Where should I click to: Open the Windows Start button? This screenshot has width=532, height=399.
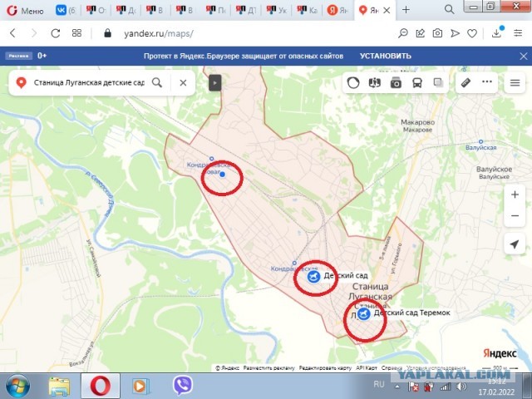pyautogui.click(x=17, y=387)
